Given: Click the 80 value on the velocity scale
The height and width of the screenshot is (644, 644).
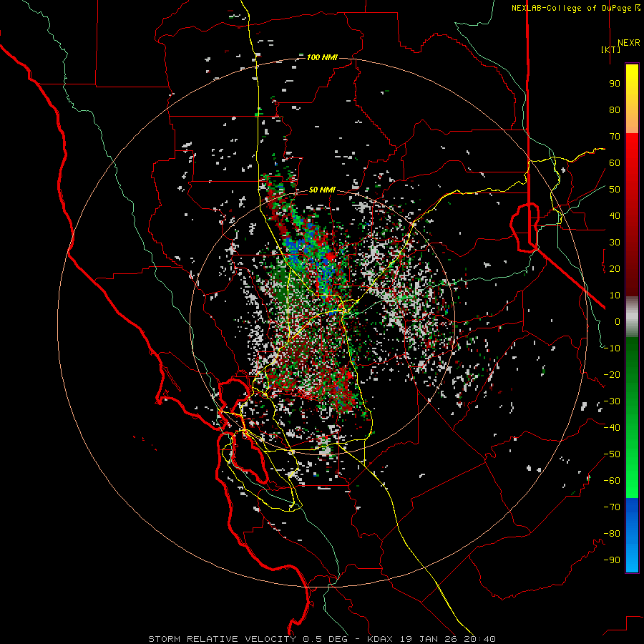Looking at the screenshot, I should click(615, 110).
